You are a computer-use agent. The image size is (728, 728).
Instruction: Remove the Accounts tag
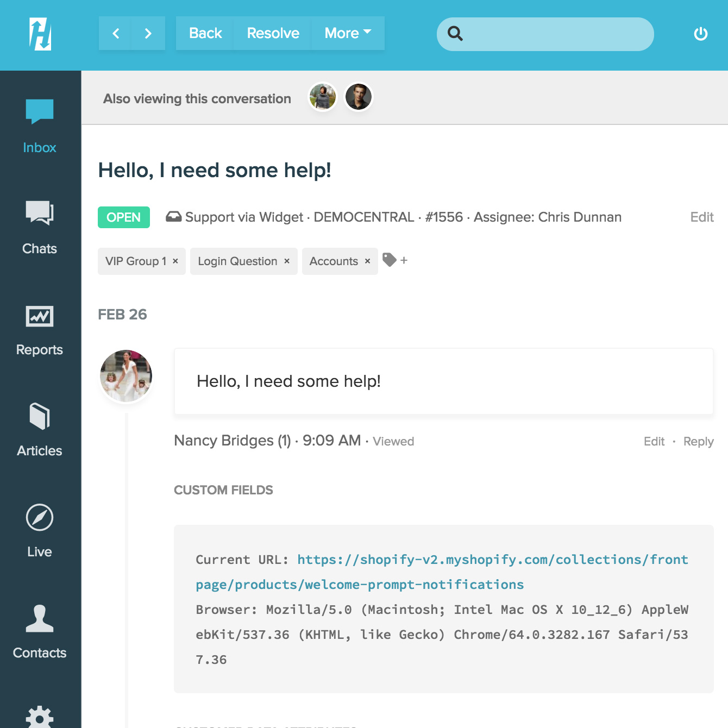367,261
